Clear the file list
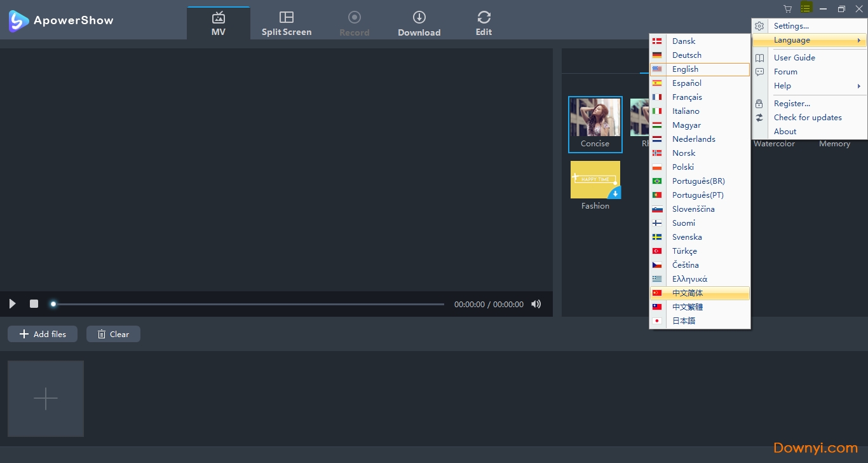The height and width of the screenshot is (463, 868). tap(113, 334)
